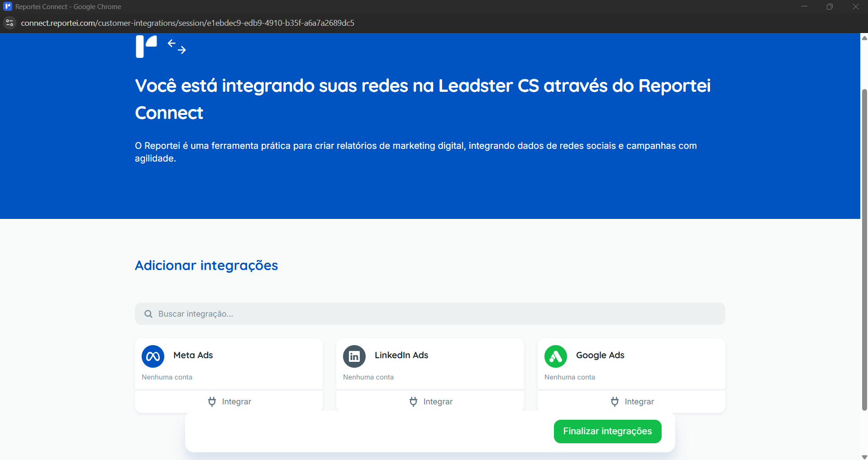Integrate the LinkedIn Ads account

click(430, 402)
